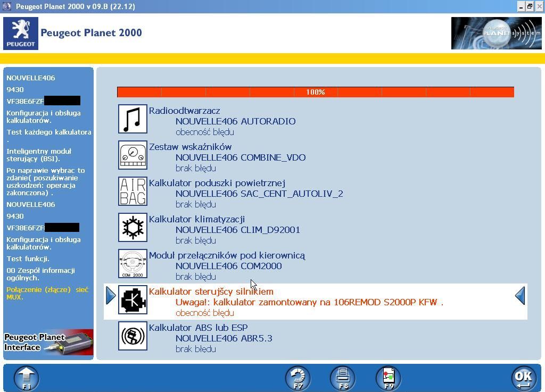Confirm with the OK button

point(523,378)
